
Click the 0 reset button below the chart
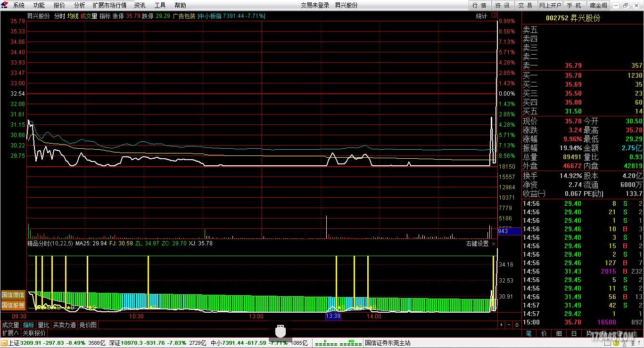coord(517,325)
